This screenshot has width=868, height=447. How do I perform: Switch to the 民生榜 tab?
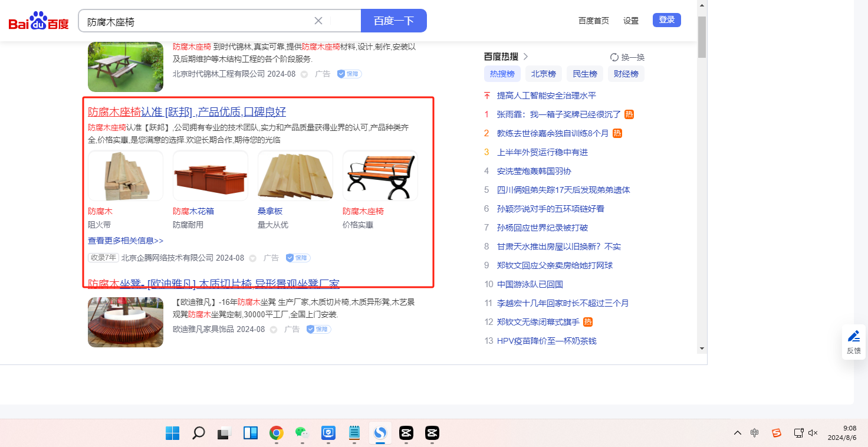click(585, 74)
